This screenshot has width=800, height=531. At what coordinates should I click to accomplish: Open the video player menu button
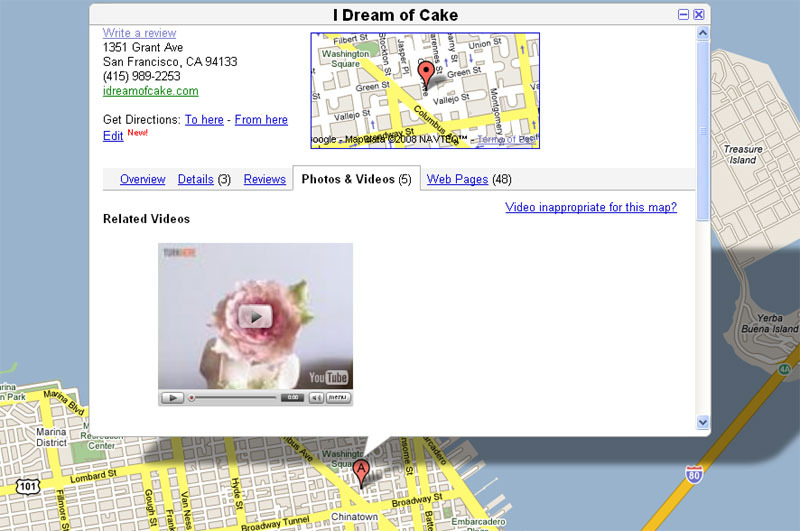coord(339,397)
